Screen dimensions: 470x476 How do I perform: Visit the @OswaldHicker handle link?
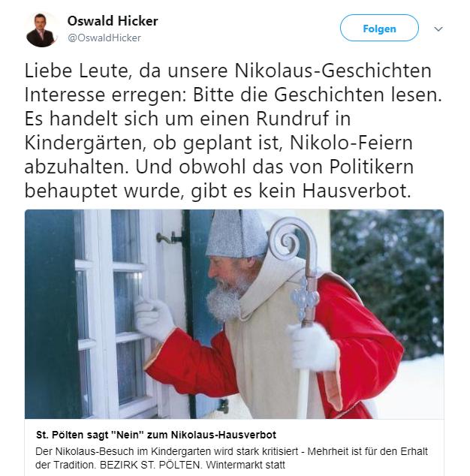[x=104, y=38]
